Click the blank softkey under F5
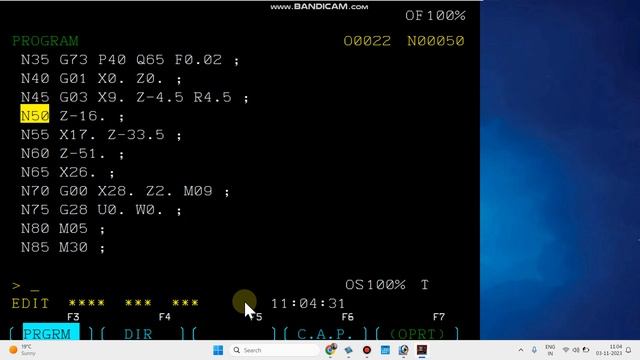The image size is (640, 360). 234,333
